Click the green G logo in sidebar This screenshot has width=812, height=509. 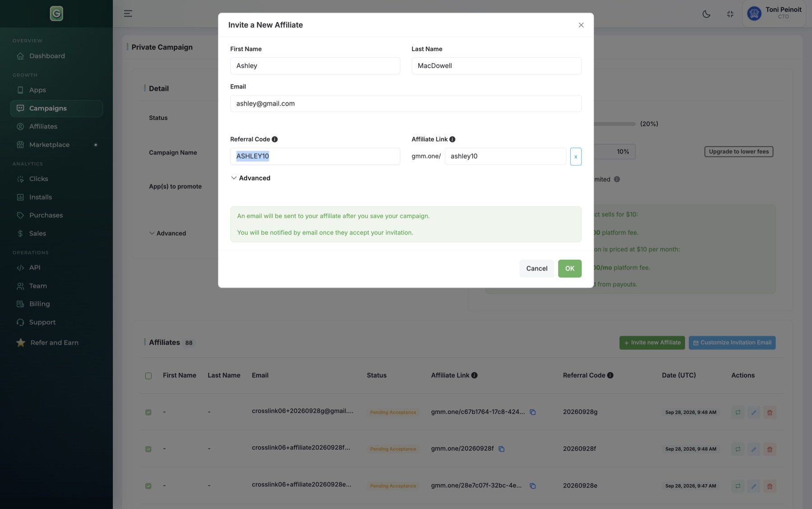(x=56, y=14)
